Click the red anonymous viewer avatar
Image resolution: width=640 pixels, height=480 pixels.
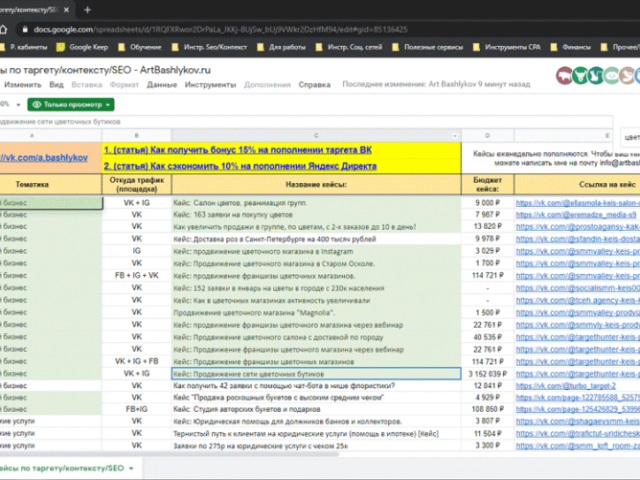pos(564,76)
